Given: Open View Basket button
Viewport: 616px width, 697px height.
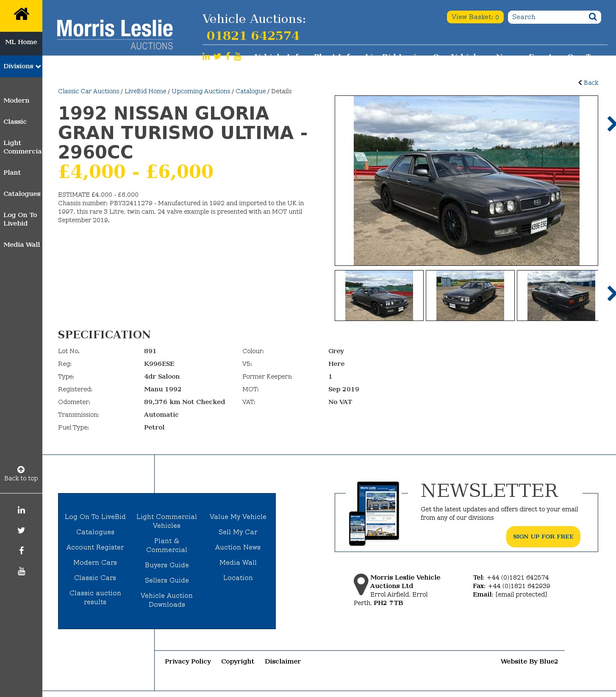Looking at the screenshot, I should point(475,17).
